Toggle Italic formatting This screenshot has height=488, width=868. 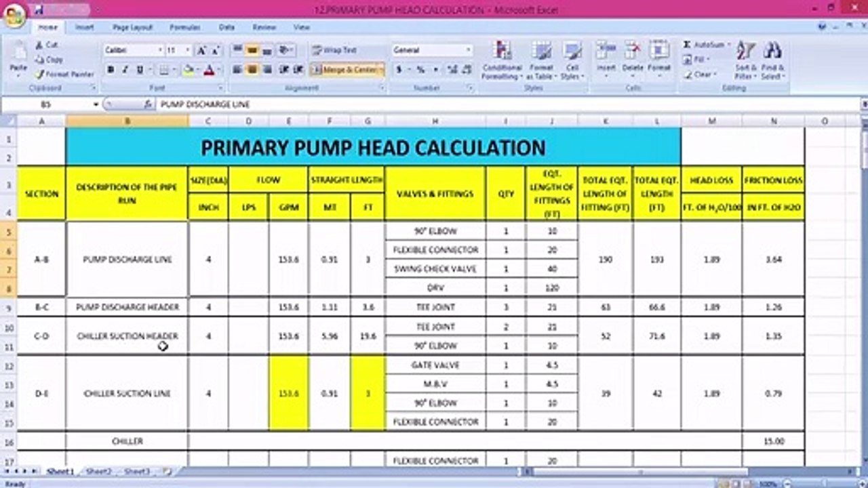125,70
